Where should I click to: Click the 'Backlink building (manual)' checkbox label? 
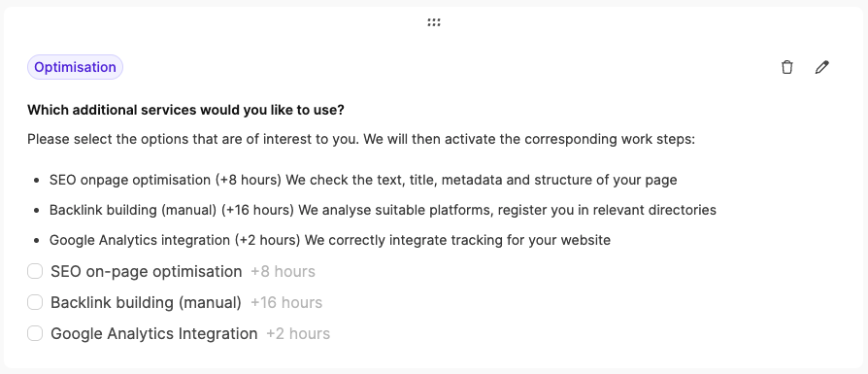[147, 302]
